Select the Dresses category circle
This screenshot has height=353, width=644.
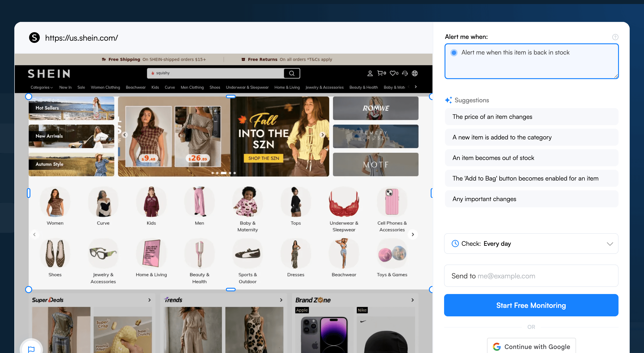(296, 253)
